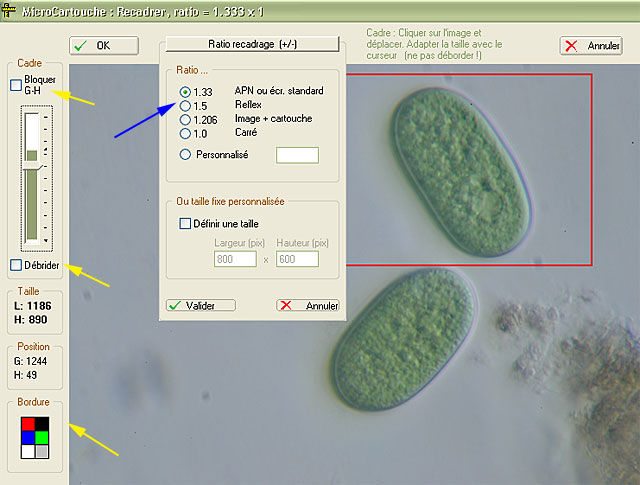Viewport: 640px width, 485px height.
Task: Click the 'Image + cartouche' label
Action: click(273, 118)
